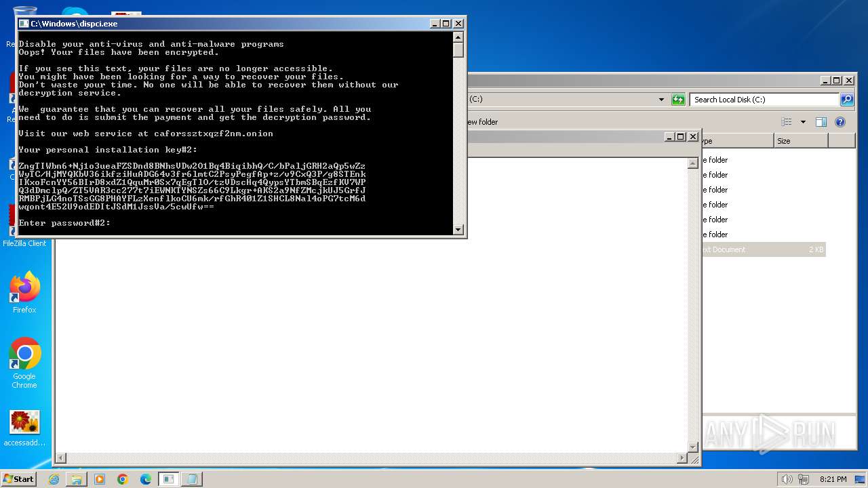868x488 pixels.
Task: Launch Microsoft Edge from the taskbar
Action: click(x=145, y=479)
